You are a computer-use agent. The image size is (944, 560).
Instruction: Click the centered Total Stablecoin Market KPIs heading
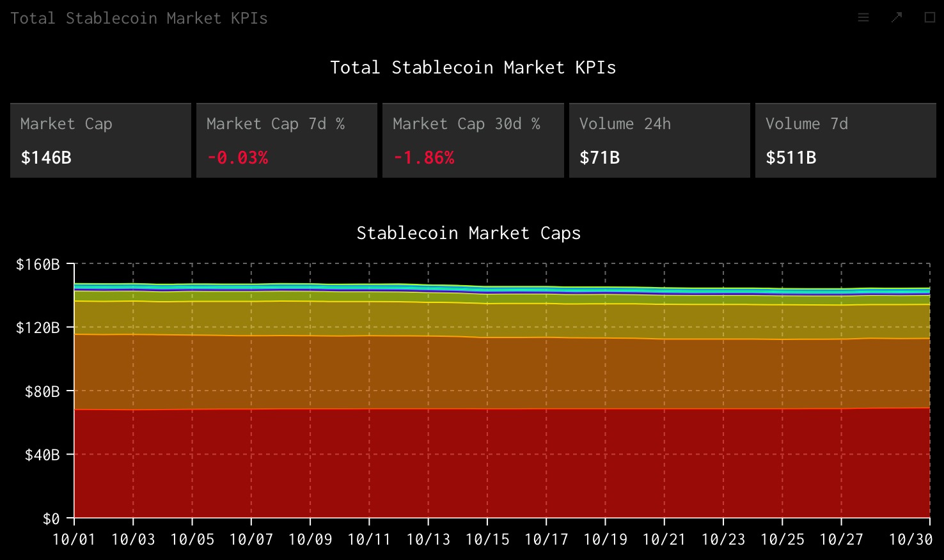[473, 68]
